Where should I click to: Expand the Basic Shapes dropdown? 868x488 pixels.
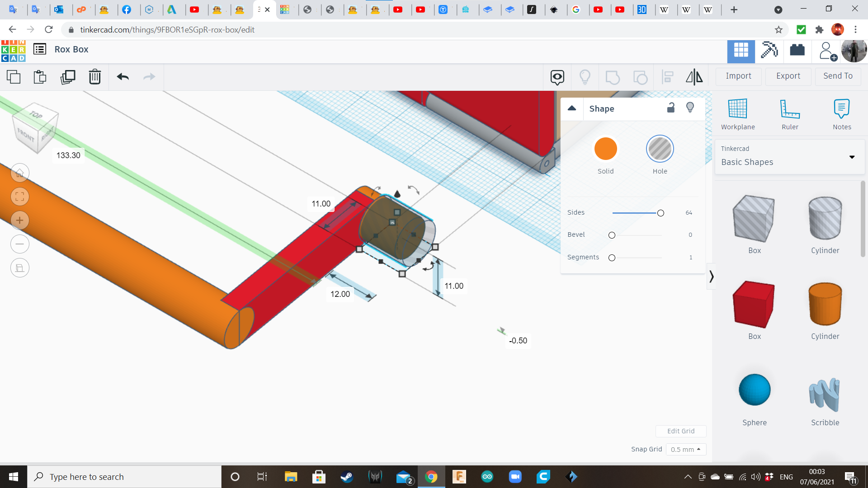coord(852,157)
